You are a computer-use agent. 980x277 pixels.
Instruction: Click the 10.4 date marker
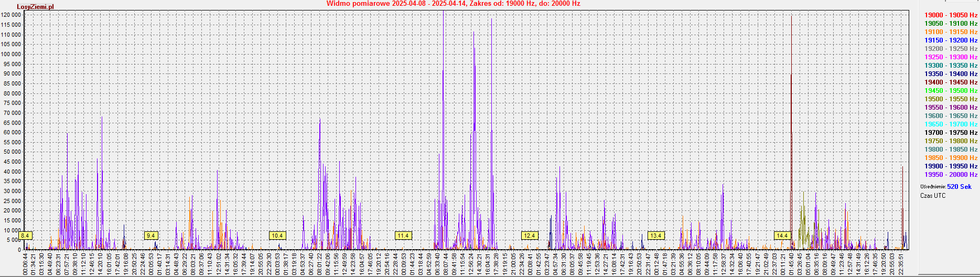point(277,236)
